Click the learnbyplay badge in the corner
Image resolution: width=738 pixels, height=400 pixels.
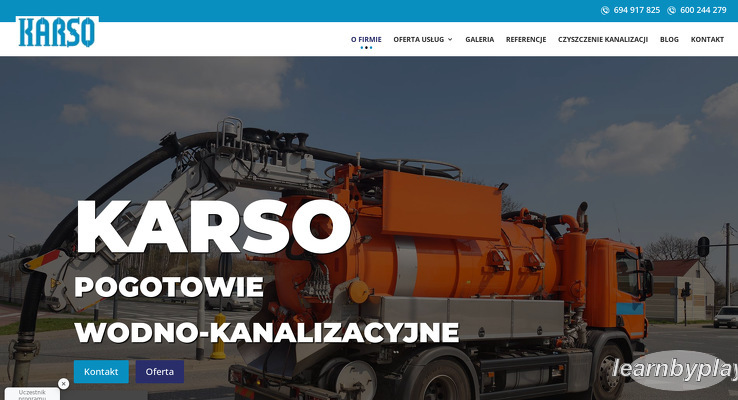click(677, 370)
